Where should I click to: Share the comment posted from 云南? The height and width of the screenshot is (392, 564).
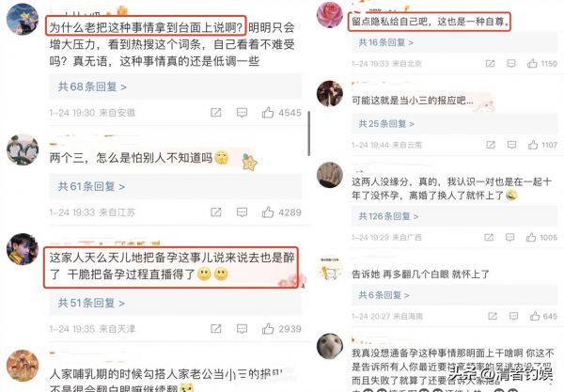pyautogui.click(x=491, y=145)
